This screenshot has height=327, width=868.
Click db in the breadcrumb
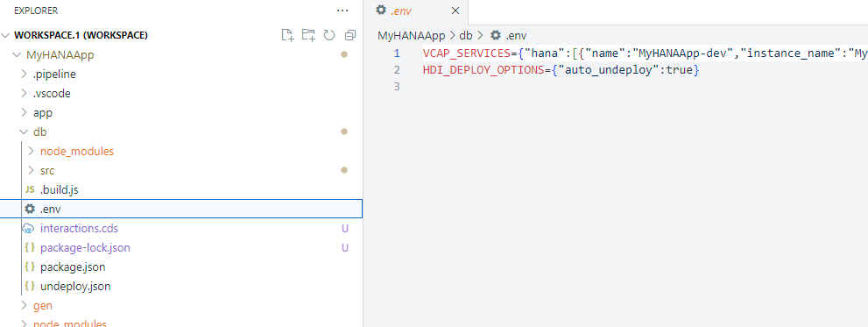pyautogui.click(x=466, y=35)
